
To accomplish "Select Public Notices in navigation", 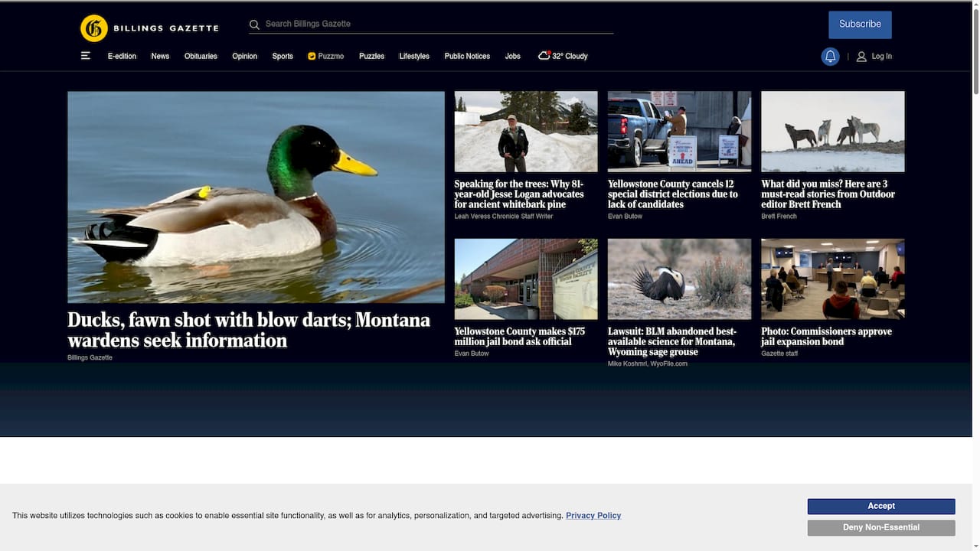I will (467, 56).
